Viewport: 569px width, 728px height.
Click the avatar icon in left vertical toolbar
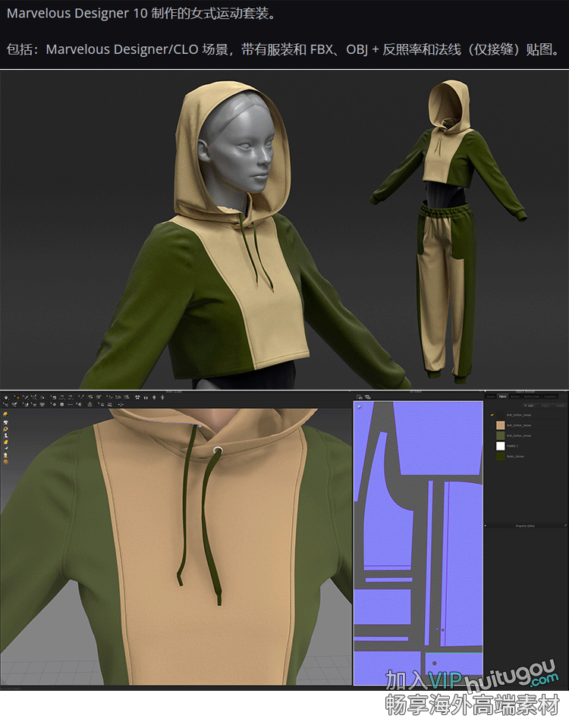coord(6,454)
